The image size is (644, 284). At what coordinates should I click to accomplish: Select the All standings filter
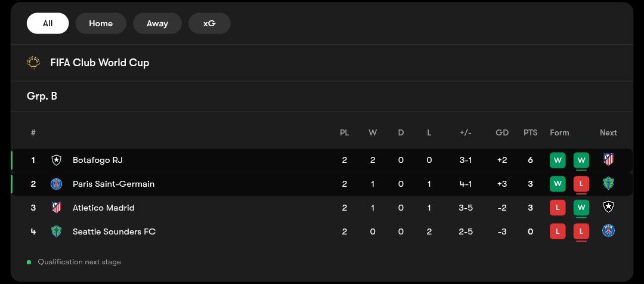click(48, 23)
